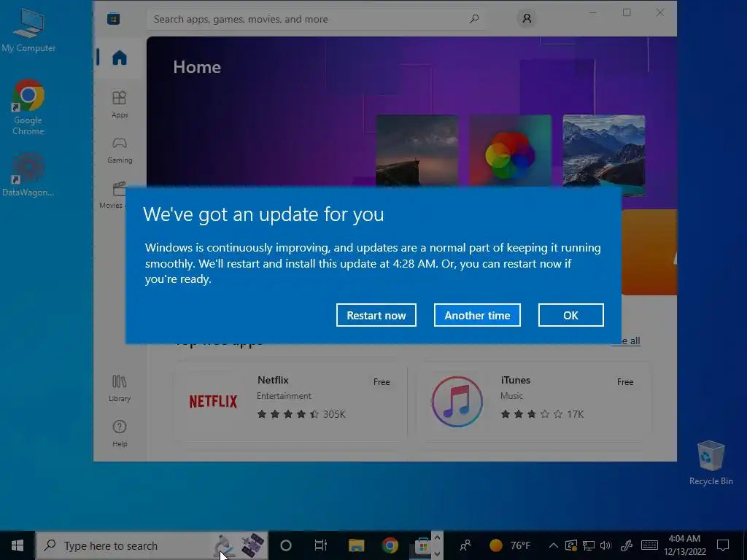Screen dimensions: 747x560
Task: Choose Another time in update dialog
Action: point(477,315)
